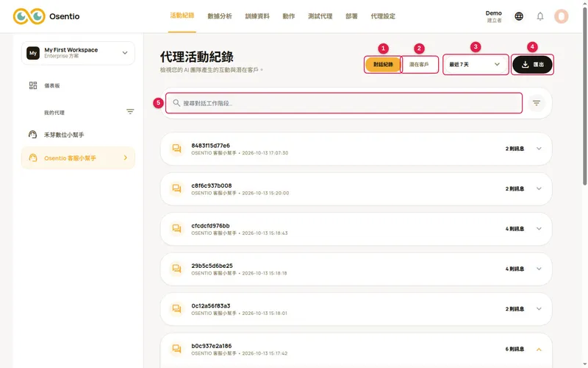Screen dimensions: 588x368
Task: Click the chat icon of session 0c12a56f83a3
Action: click(x=176, y=308)
